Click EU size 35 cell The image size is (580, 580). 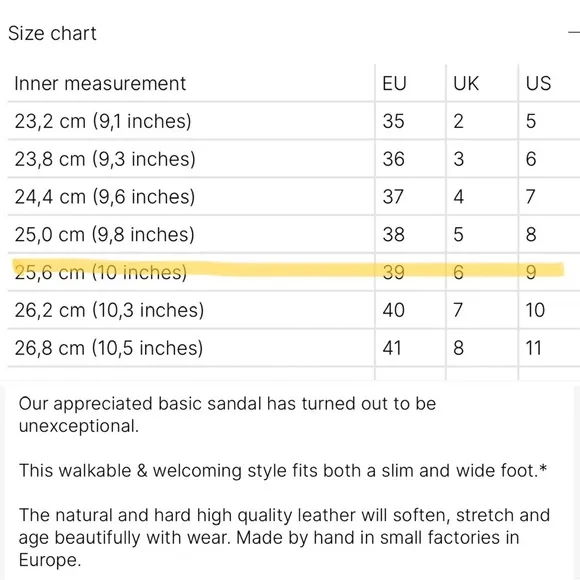click(394, 121)
